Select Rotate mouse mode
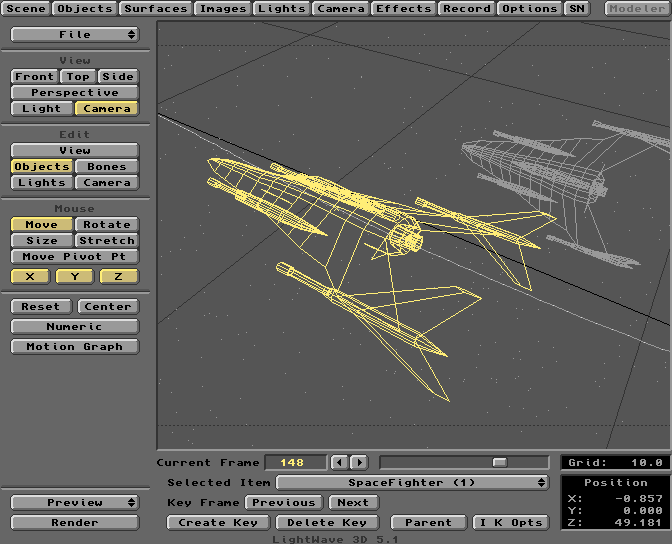The height and width of the screenshot is (544, 672). coord(107,224)
